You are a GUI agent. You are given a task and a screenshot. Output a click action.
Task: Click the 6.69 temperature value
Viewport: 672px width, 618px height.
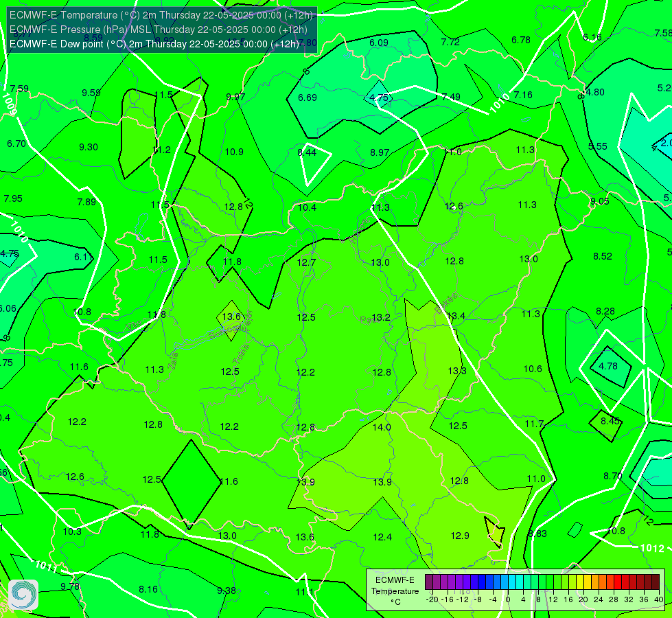(x=308, y=98)
